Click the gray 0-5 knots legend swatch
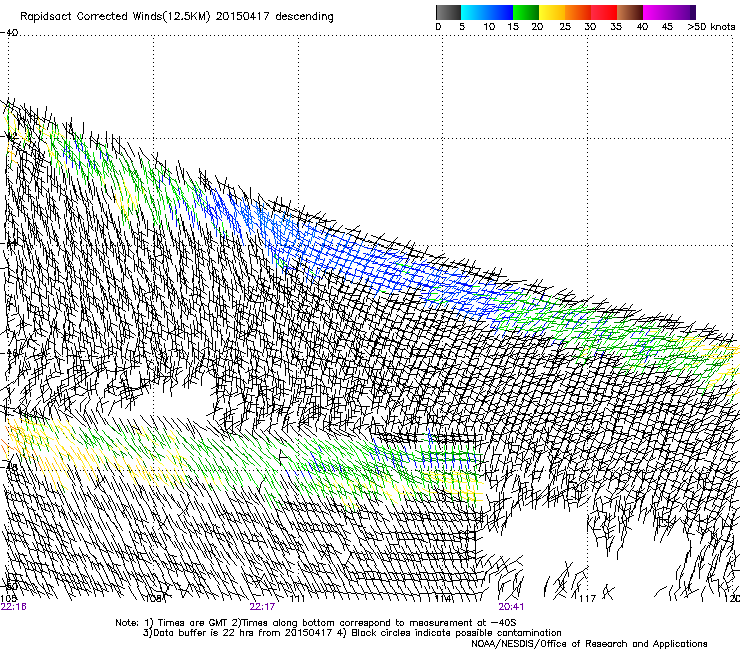 [x=449, y=12]
